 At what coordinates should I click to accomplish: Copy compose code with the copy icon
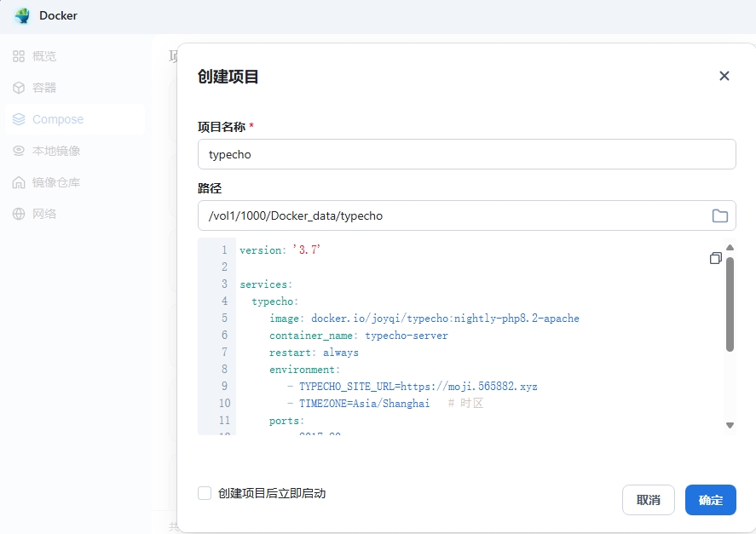715,258
